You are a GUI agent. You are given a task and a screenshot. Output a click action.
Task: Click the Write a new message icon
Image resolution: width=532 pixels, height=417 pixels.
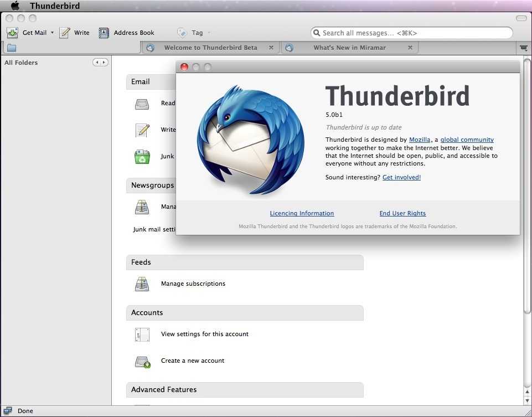142,130
